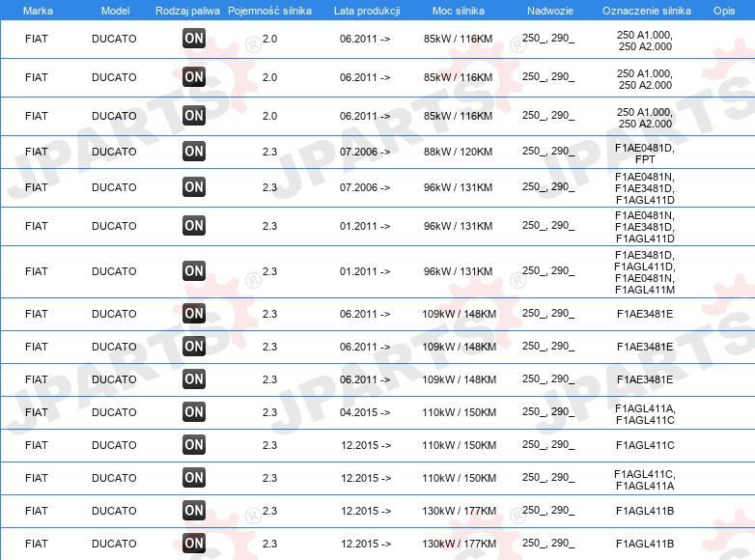This screenshot has width=755, height=560.
Task: Select engine cell containing F1AGL411M
Action: tap(645, 272)
